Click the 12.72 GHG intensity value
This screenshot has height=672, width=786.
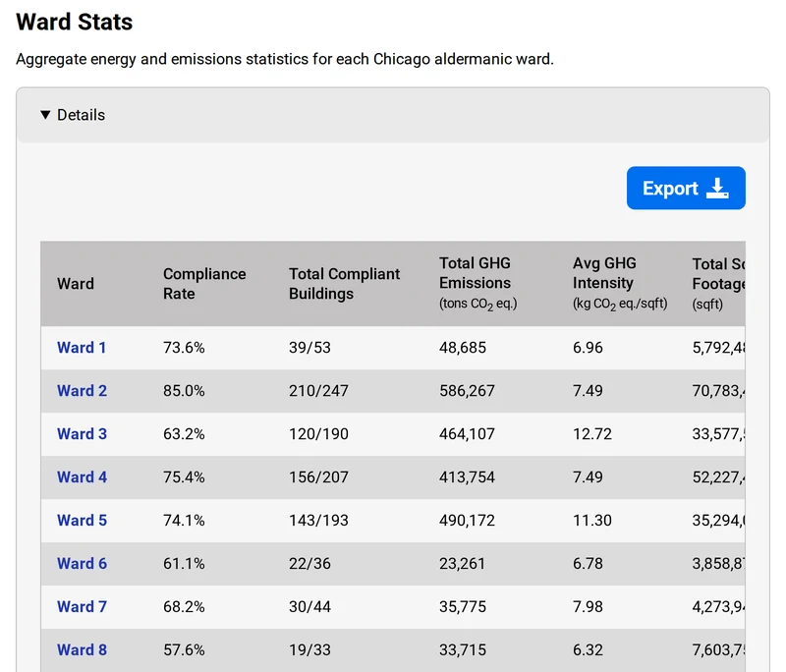click(x=592, y=433)
